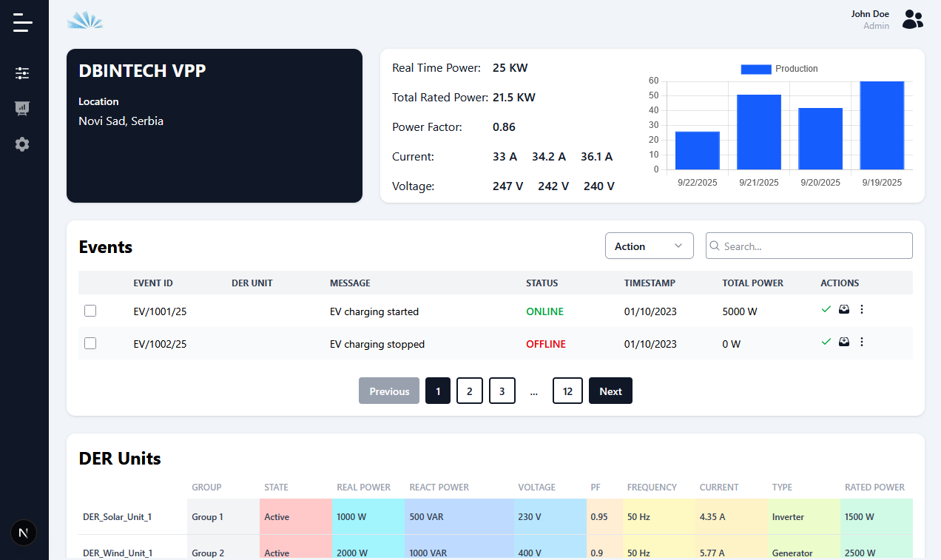Open the presentation chart icon in sidebar

point(22,109)
